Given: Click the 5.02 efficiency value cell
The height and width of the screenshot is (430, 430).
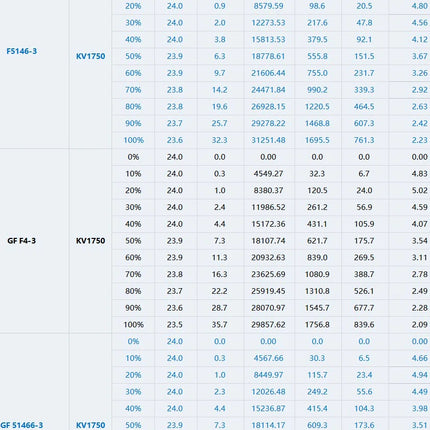Looking at the screenshot, I should (419, 190).
